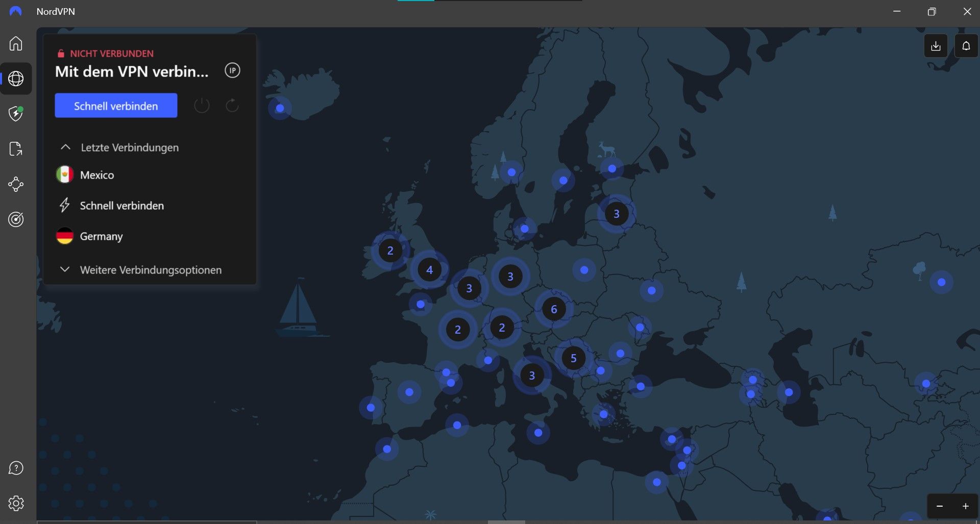Open the Threat Protection shield panel
This screenshot has height=524, width=980.
[16, 114]
